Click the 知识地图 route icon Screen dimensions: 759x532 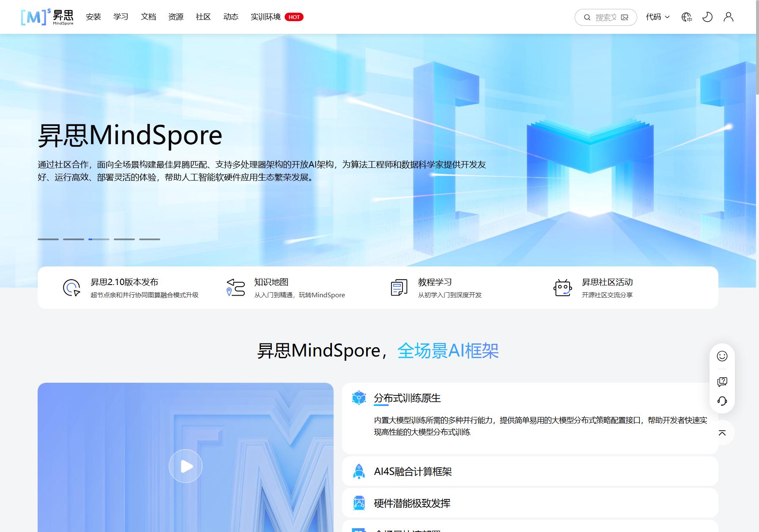click(236, 288)
